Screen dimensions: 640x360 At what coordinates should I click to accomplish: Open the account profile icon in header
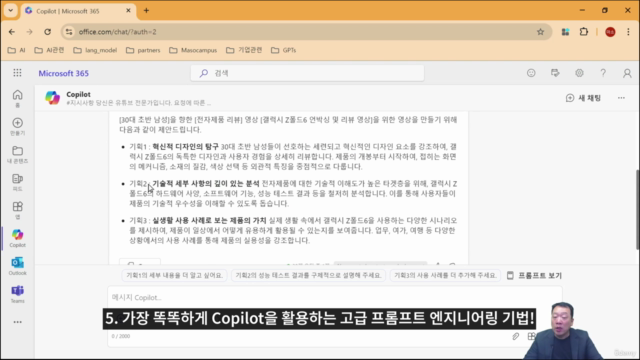point(627,73)
